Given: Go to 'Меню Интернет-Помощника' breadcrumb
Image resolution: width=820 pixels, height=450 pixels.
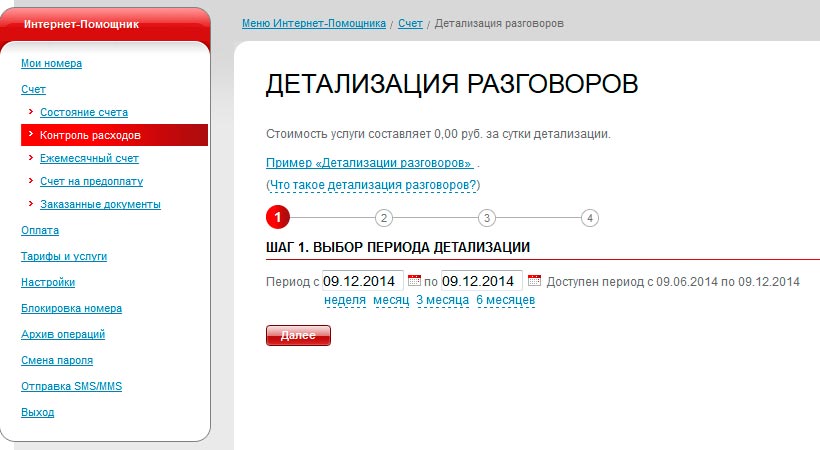Looking at the screenshot, I should (x=314, y=24).
